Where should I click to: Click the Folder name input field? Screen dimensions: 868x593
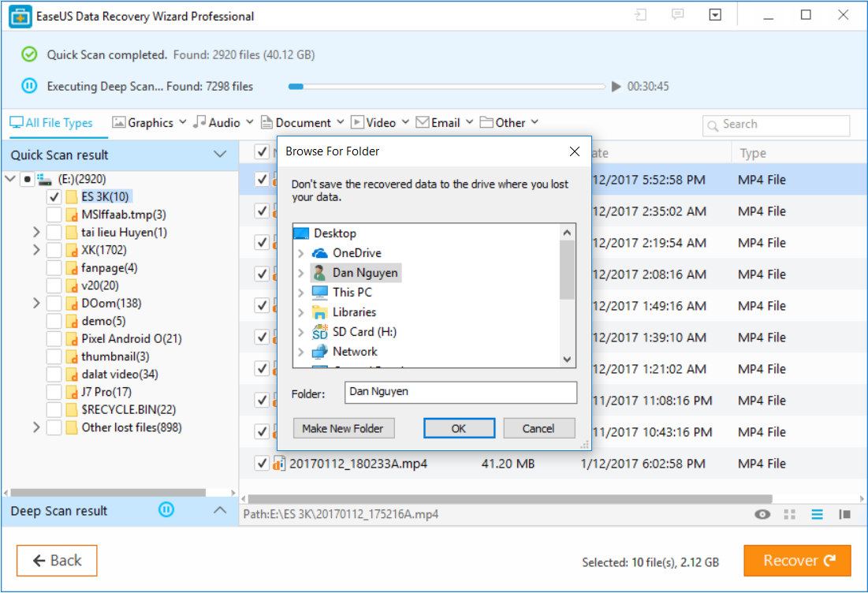[460, 392]
